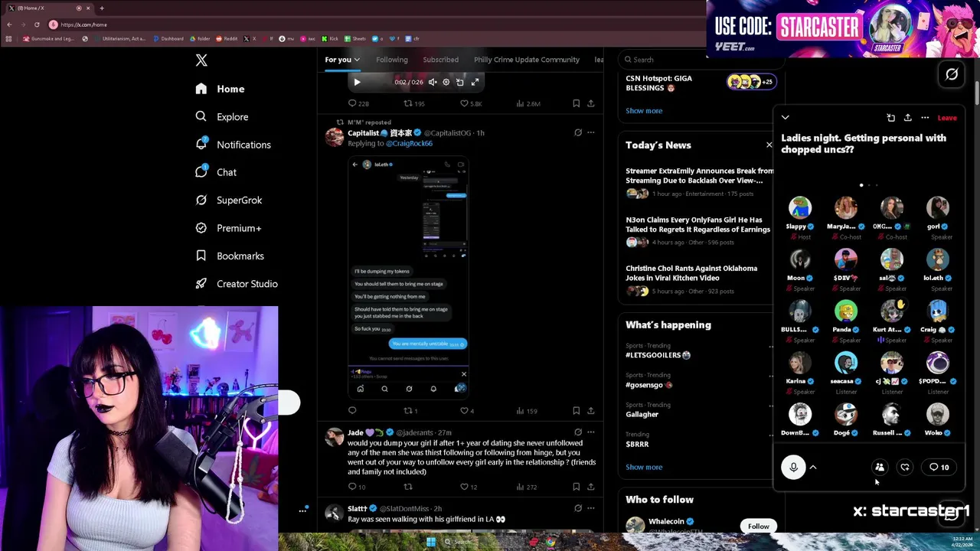Expand microphone options arrow in Space
Image resolution: width=980 pixels, height=551 pixels.
point(813,467)
